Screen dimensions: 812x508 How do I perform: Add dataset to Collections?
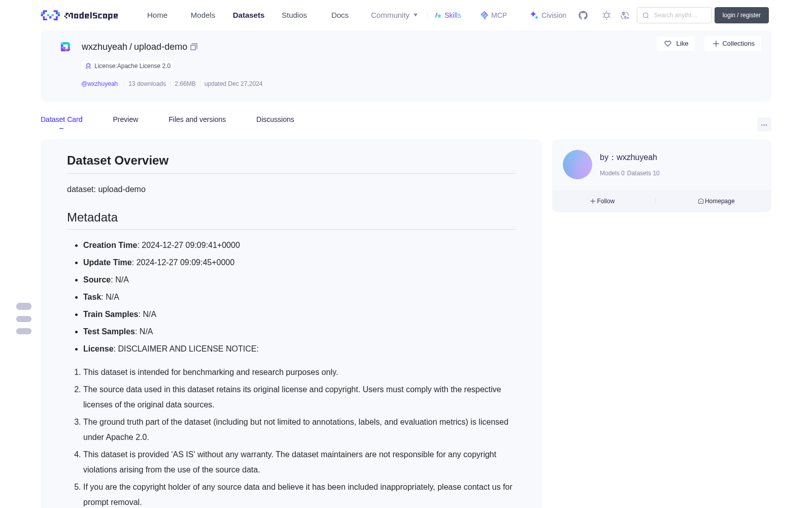(x=733, y=44)
